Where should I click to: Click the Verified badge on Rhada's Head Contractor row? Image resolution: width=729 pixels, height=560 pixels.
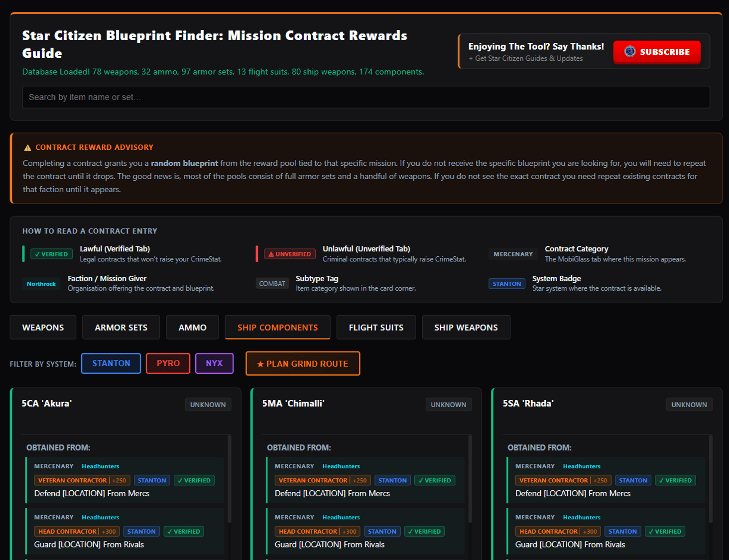tap(665, 532)
